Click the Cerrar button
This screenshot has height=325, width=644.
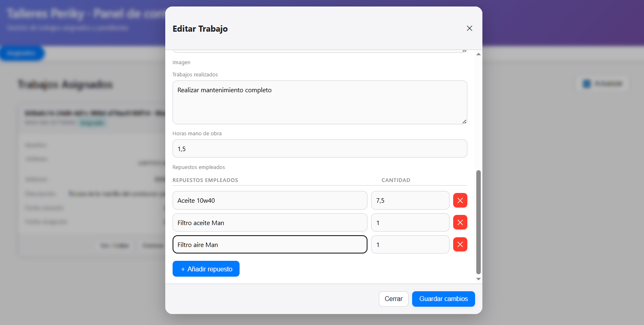click(393, 299)
